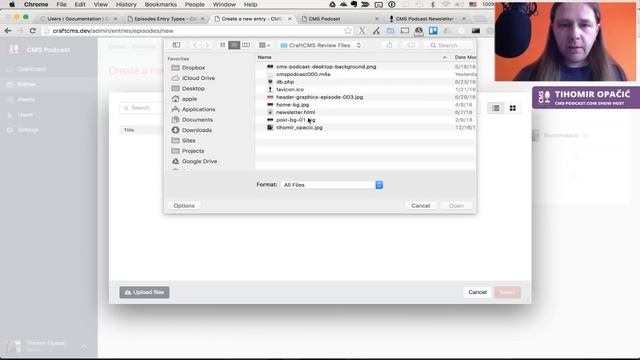
Task: Switch to Users Documentation tab
Action: (x=78, y=19)
